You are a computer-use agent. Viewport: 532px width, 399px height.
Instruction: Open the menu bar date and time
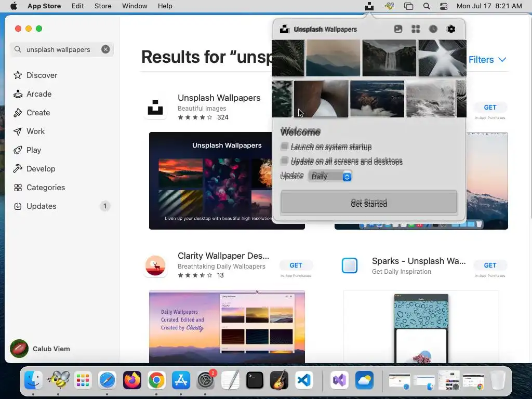coord(489,6)
